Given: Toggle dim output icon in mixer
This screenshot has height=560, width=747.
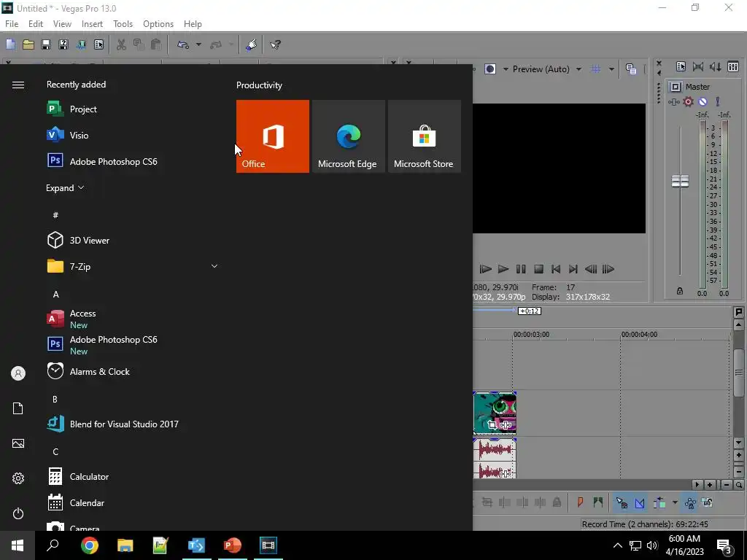Looking at the screenshot, I should pyautogui.click(x=716, y=67).
